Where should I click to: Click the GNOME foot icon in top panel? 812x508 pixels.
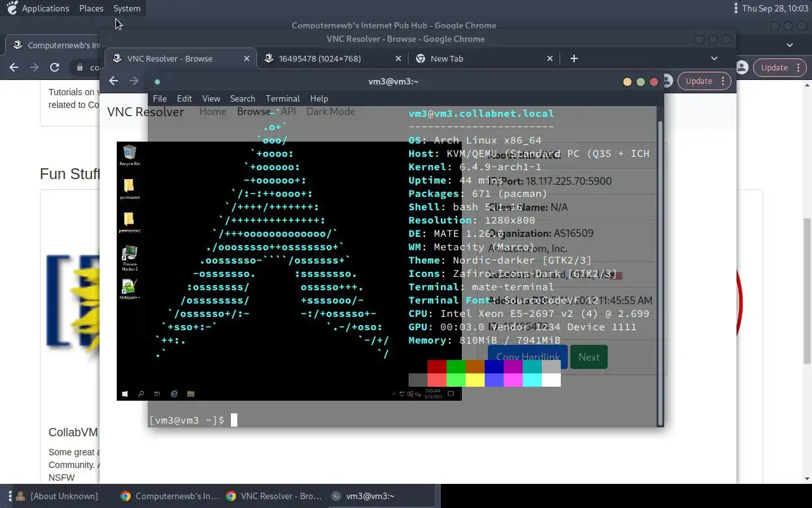[x=11, y=8]
